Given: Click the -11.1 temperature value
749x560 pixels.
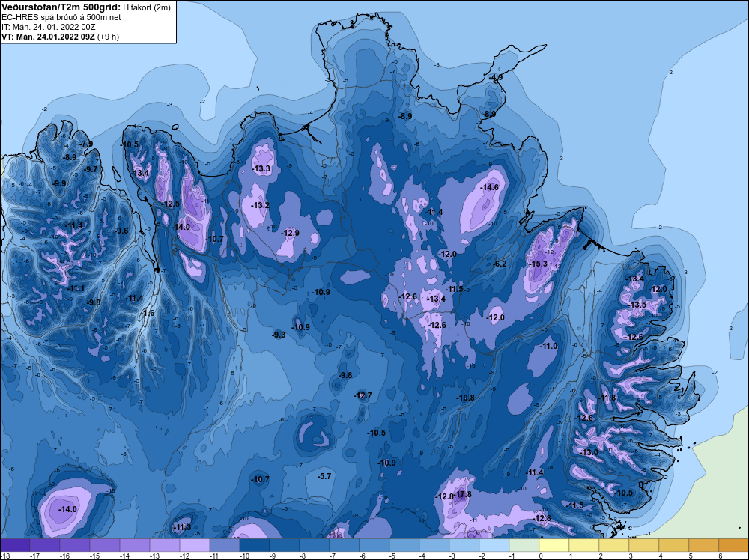Looking at the screenshot, I should pyautogui.click(x=76, y=288).
